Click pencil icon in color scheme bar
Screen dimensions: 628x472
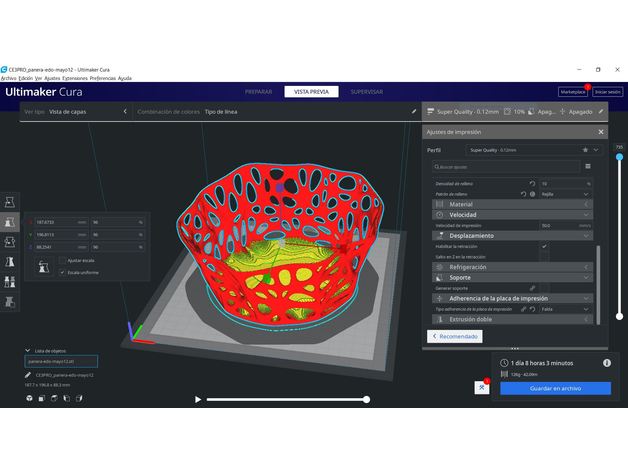click(414, 111)
